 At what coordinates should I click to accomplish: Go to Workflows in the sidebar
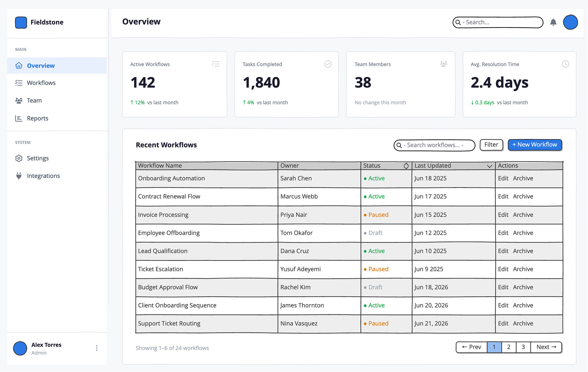pos(57,83)
